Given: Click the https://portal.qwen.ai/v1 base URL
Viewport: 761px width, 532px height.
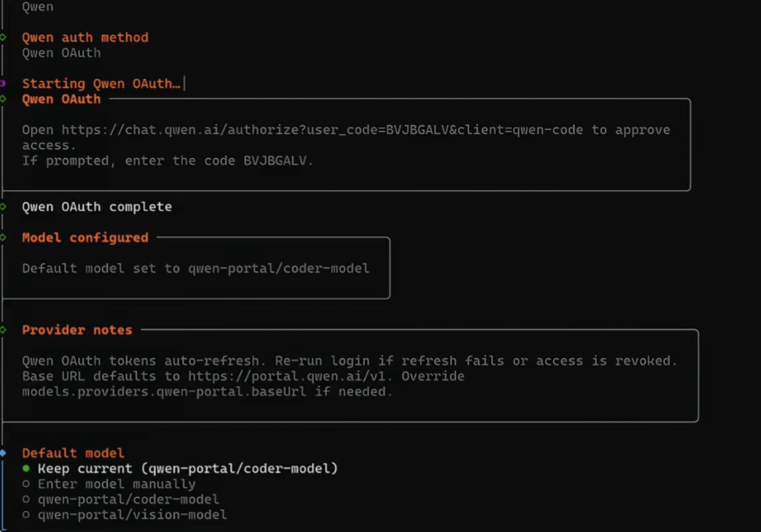Looking at the screenshot, I should tap(287, 376).
